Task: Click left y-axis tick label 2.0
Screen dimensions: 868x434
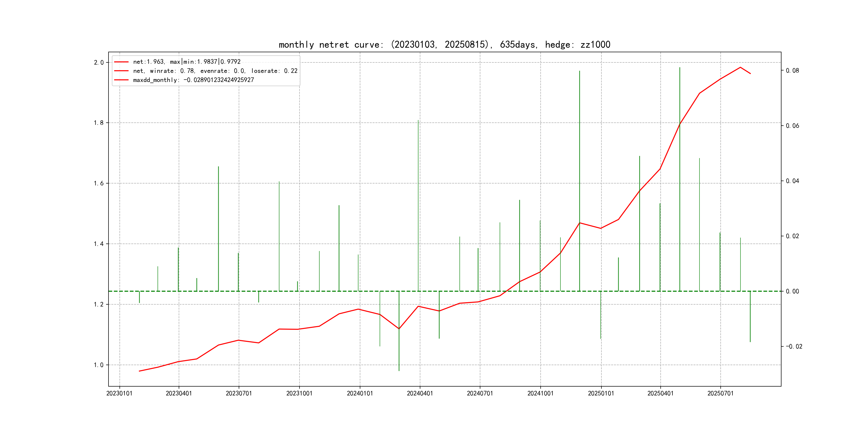Action: (x=99, y=63)
